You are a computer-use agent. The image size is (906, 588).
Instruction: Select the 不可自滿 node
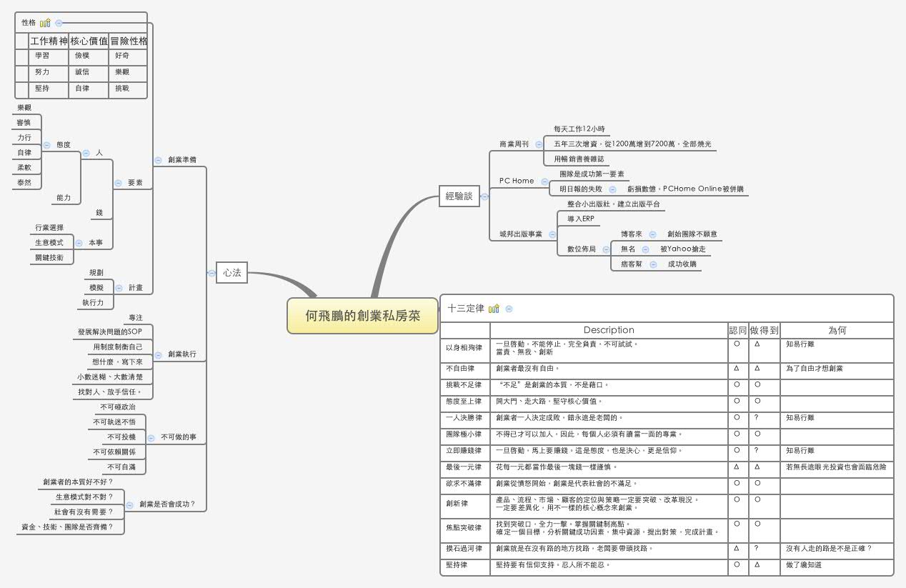tap(121, 467)
